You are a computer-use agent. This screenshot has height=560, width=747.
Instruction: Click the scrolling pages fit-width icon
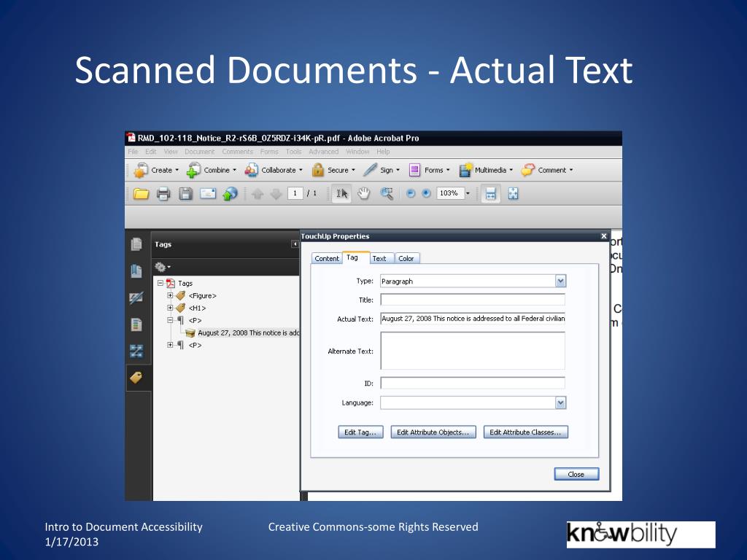point(491,194)
